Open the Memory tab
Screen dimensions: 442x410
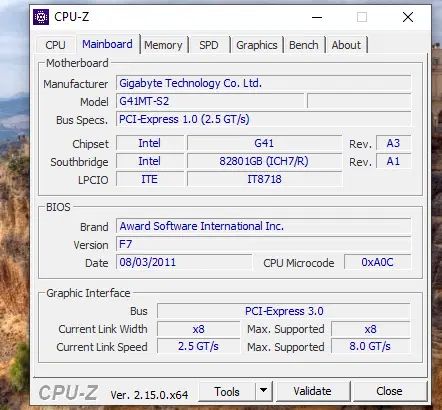[x=163, y=45]
